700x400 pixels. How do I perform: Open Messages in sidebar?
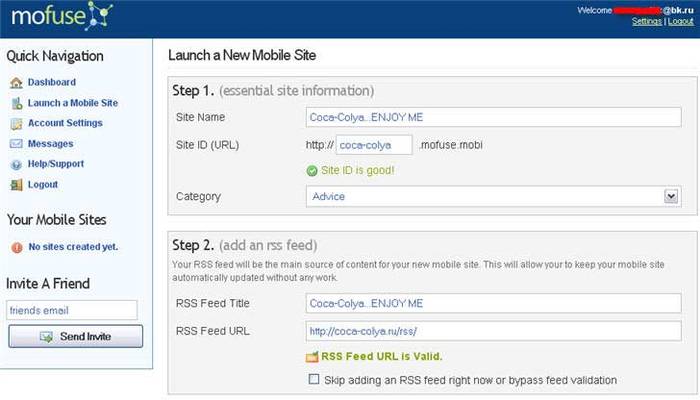coord(50,144)
